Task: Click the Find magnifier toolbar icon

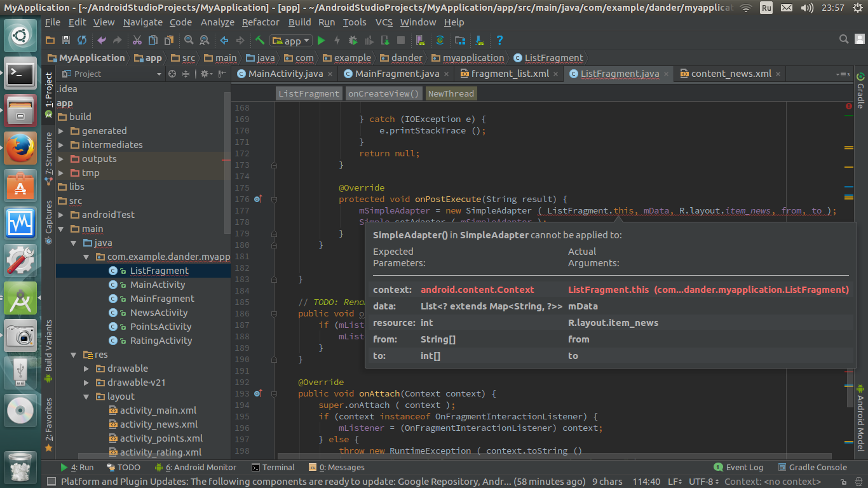Action: coord(189,40)
